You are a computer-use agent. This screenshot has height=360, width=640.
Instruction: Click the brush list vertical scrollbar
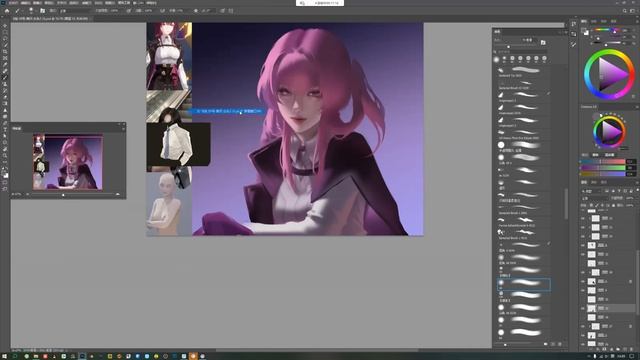click(x=566, y=204)
